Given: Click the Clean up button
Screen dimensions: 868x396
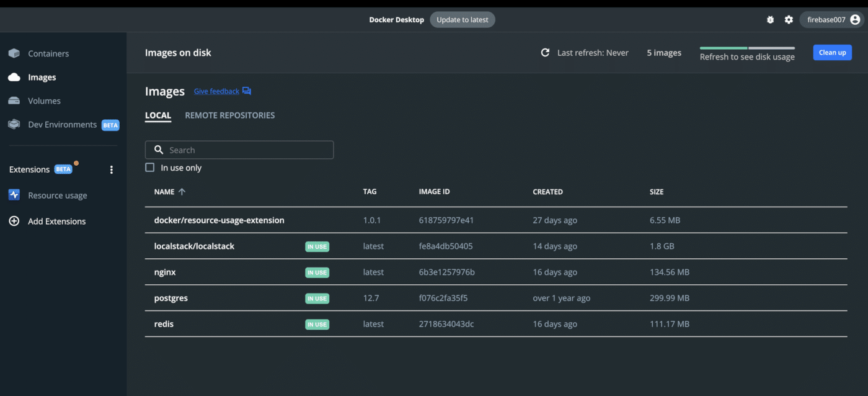Looking at the screenshot, I should pos(832,52).
